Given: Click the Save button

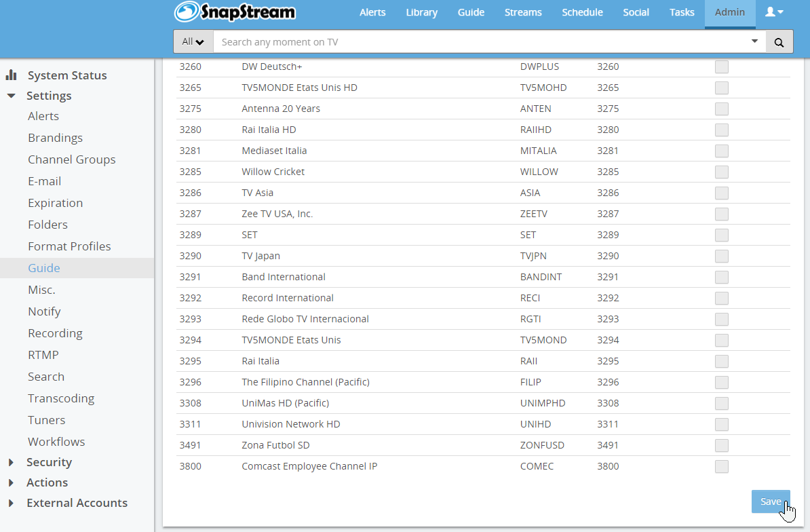Looking at the screenshot, I should coord(771,501).
